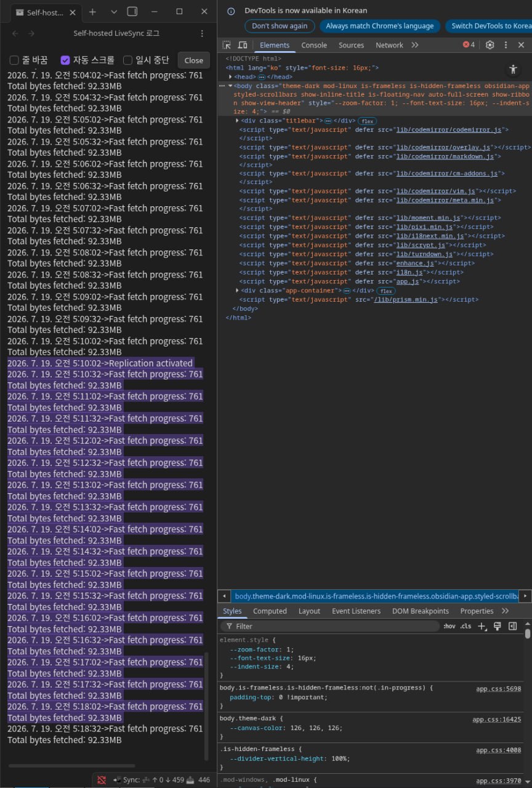Activate the inspect element picker icon
The width and height of the screenshot is (532, 788).
(x=227, y=45)
